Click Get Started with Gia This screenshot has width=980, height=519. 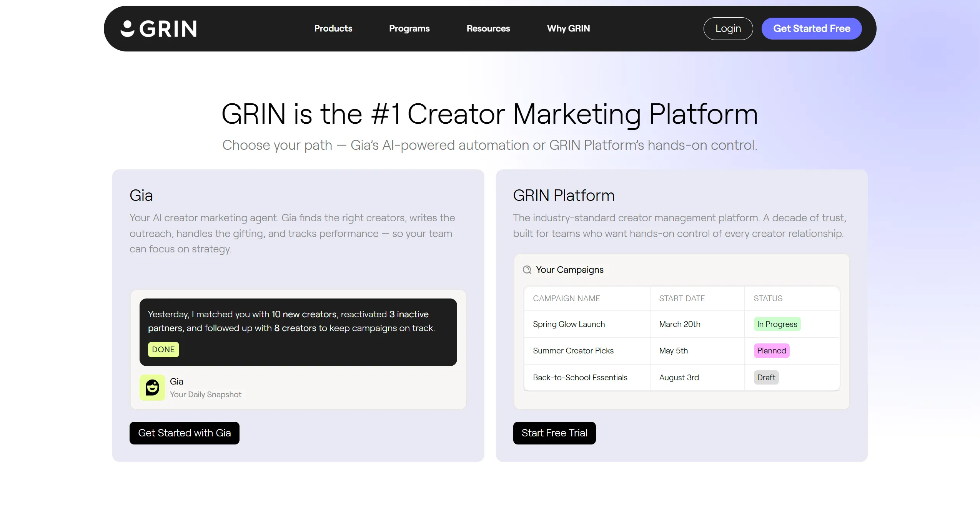tap(184, 433)
